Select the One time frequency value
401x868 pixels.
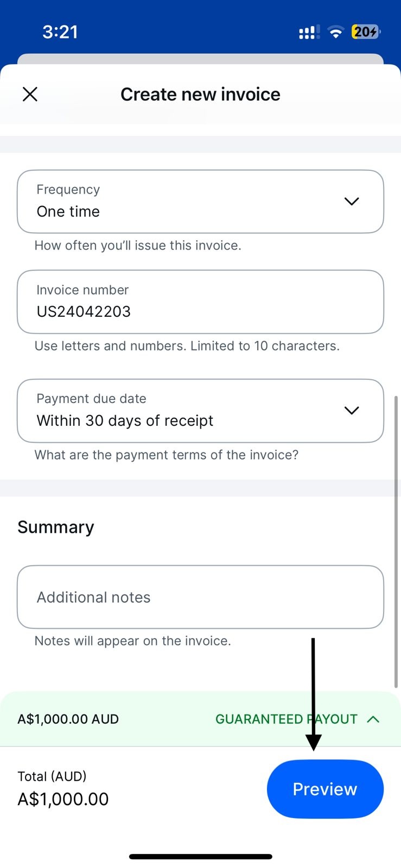(x=68, y=212)
